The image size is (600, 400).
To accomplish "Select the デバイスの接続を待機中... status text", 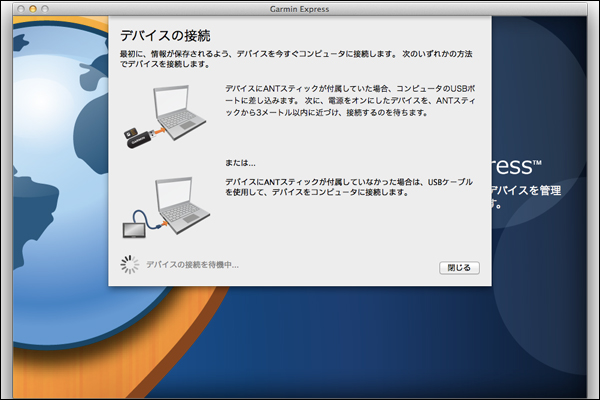I will click(x=192, y=265).
